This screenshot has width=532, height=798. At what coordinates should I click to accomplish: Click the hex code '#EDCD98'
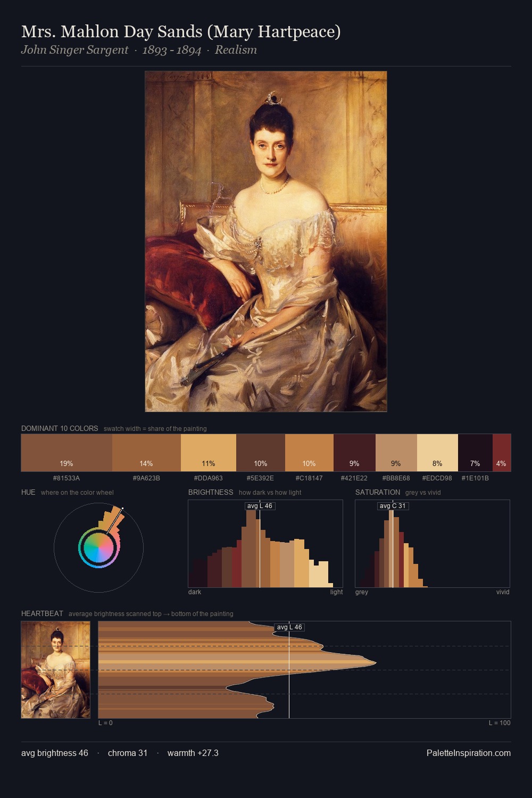437,478
